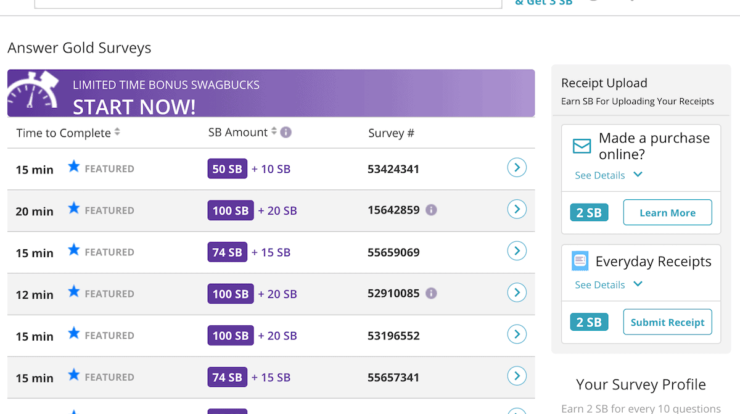Viewport: 740px width, 414px height.
Task: Click survey number 55659069
Action: pos(394,253)
